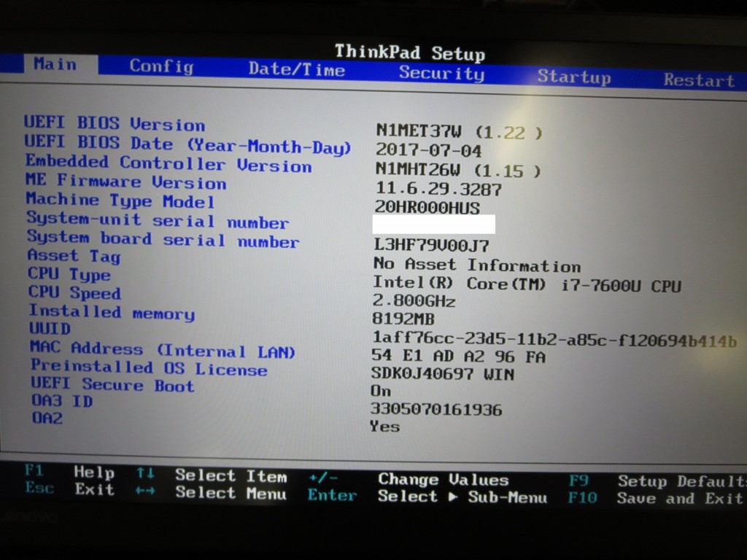Open the Restart tab
This screenshot has height=560, width=747.
(x=700, y=80)
